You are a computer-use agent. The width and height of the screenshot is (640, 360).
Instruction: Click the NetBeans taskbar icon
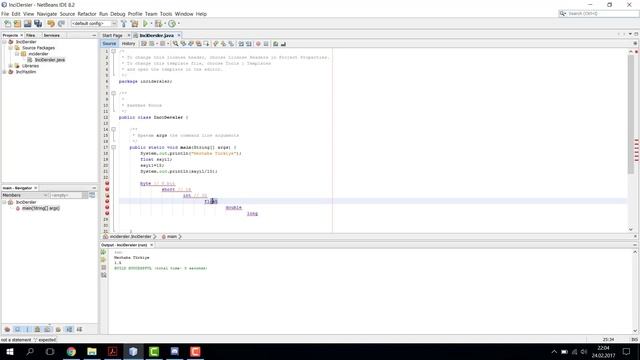click(x=133, y=351)
